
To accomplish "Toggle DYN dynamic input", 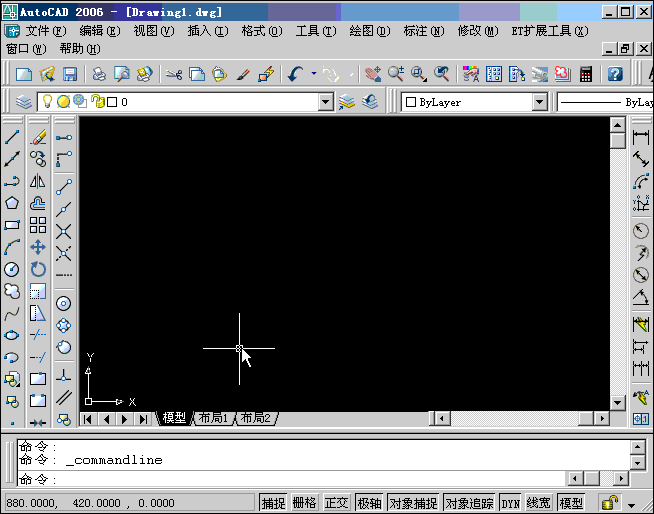I will (511, 503).
